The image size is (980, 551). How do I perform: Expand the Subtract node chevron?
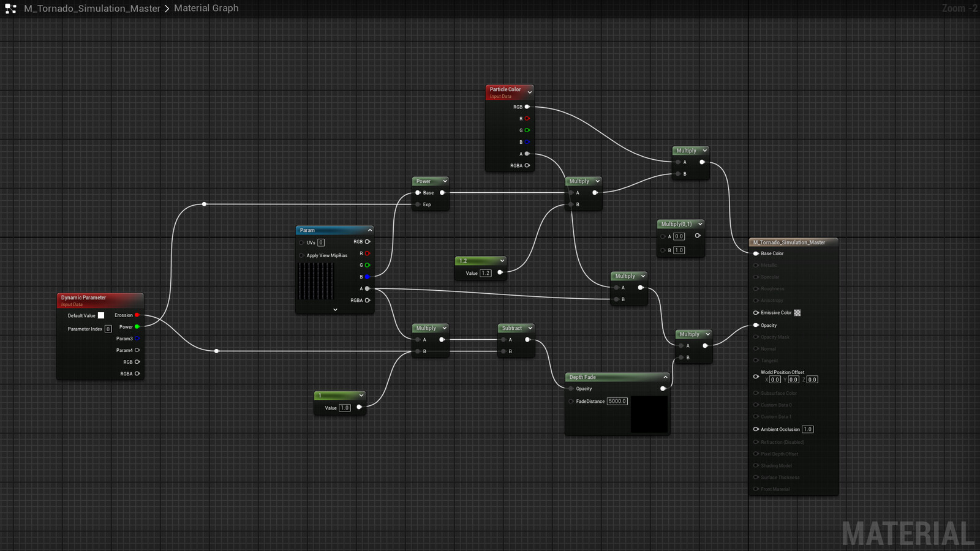click(530, 328)
